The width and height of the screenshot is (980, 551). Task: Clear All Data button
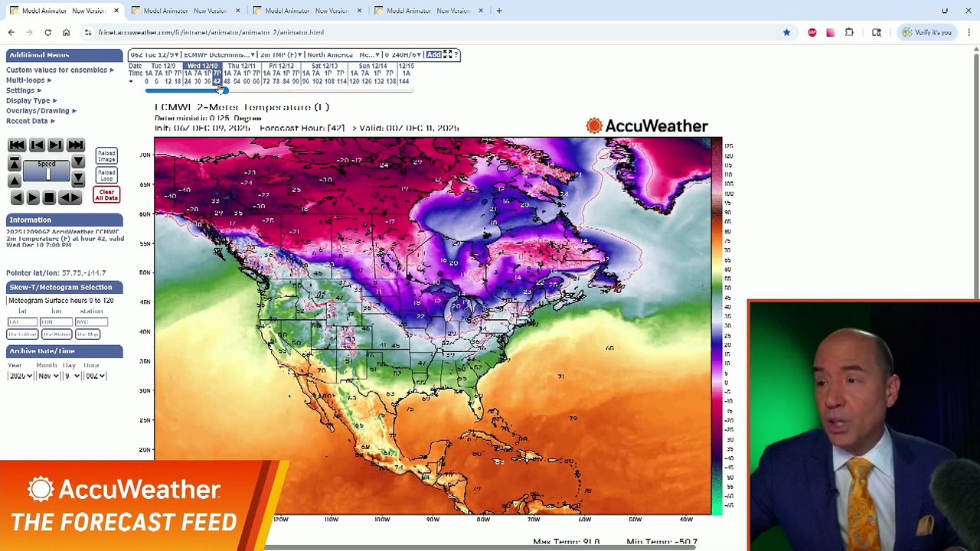106,195
